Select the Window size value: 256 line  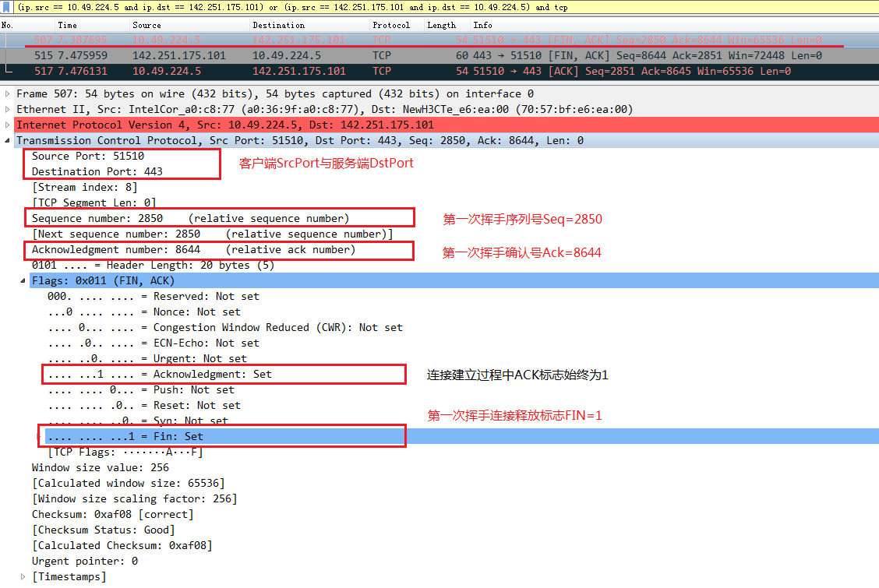pyautogui.click(x=100, y=467)
